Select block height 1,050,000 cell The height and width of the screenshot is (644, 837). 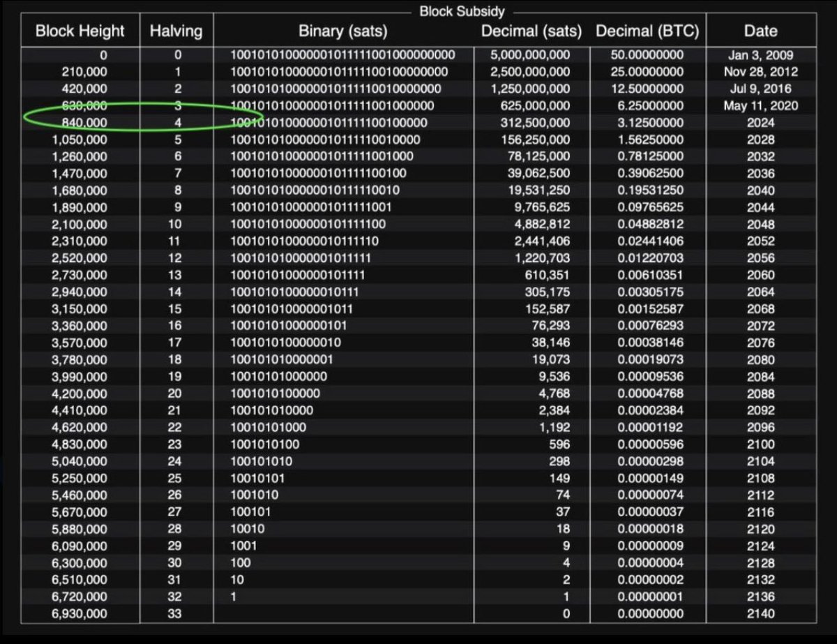(80, 140)
